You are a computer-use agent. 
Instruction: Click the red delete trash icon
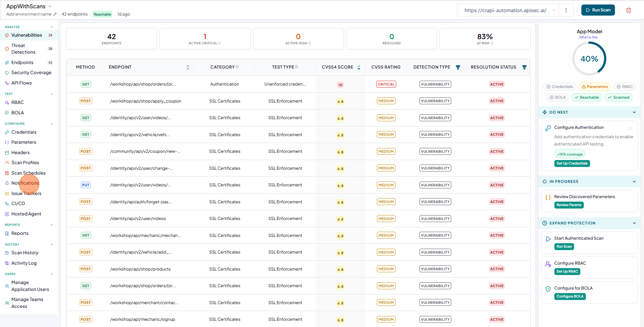click(628, 10)
